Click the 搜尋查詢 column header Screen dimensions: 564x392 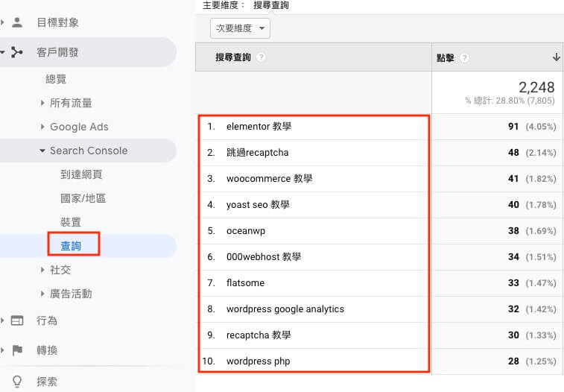(232, 57)
